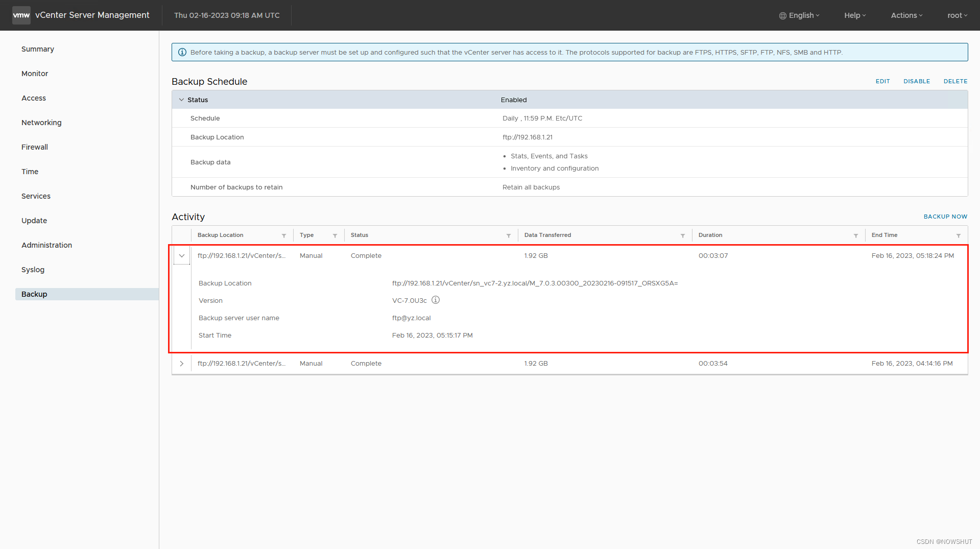Collapse the 05:18:24 PM backup row
Image resolution: width=980 pixels, height=549 pixels.
182,255
